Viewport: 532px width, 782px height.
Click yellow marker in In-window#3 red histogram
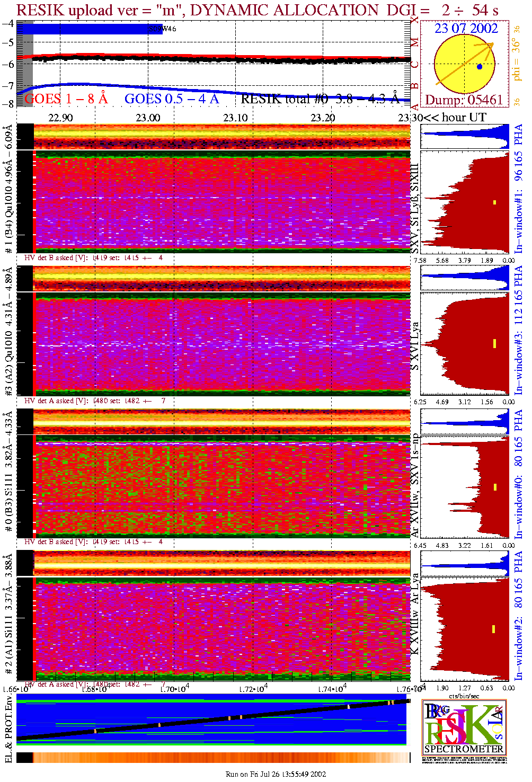tap(494, 343)
